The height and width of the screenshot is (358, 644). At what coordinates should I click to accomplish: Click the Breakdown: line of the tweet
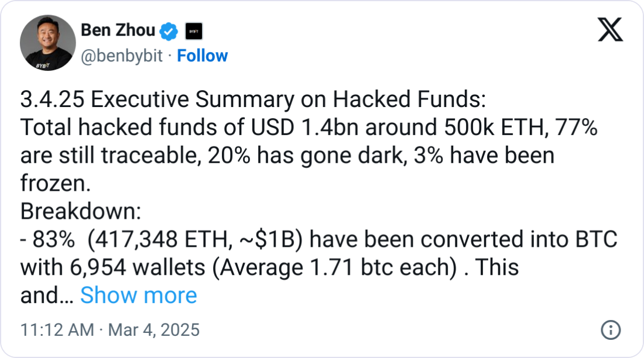click(78, 212)
